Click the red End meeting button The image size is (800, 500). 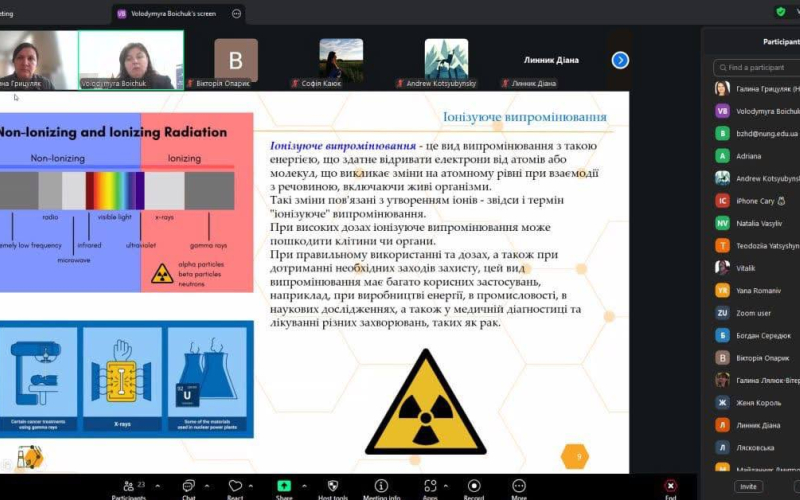pos(670,485)
